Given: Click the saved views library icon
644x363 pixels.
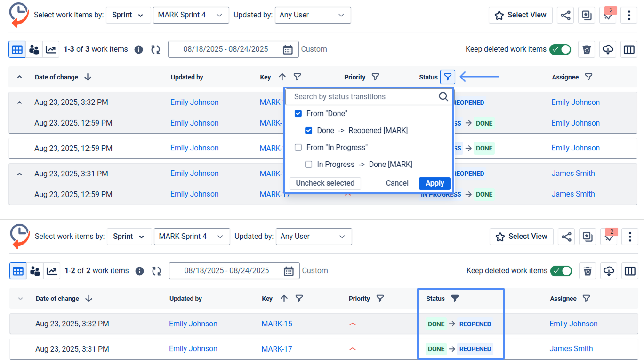Looking at the screenshot, I should (587, 15).
